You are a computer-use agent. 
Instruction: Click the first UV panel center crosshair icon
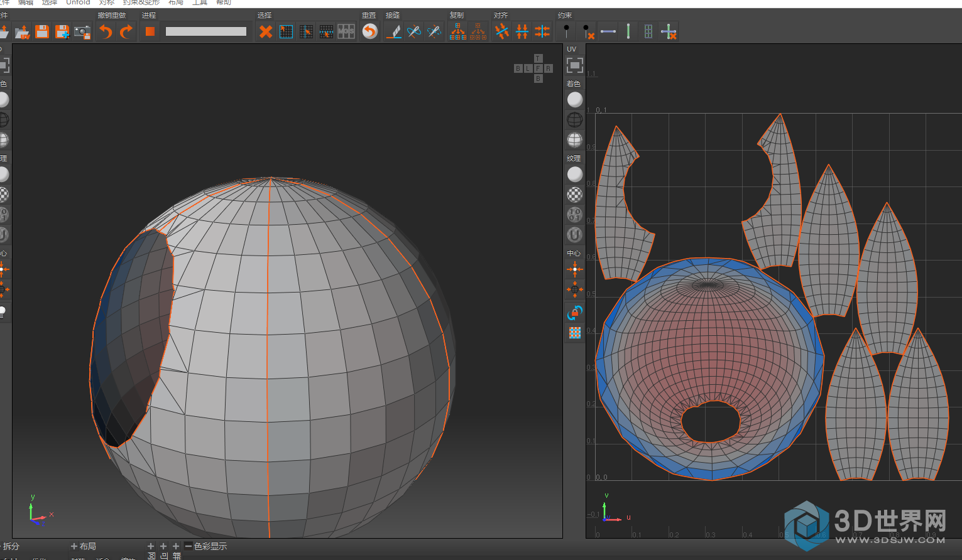[x=574, y=269]
